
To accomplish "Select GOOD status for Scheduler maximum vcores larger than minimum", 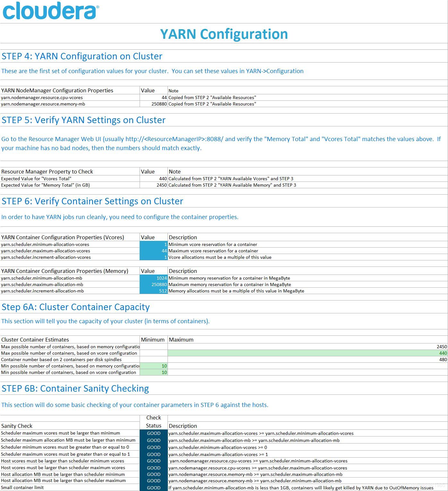I will pyautogui.click(x=154, y=433).
